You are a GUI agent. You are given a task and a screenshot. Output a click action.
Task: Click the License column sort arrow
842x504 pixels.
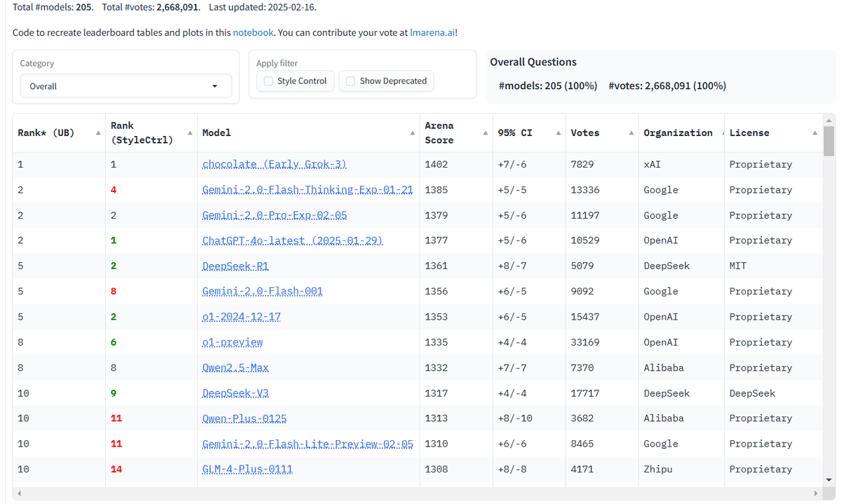813,132
